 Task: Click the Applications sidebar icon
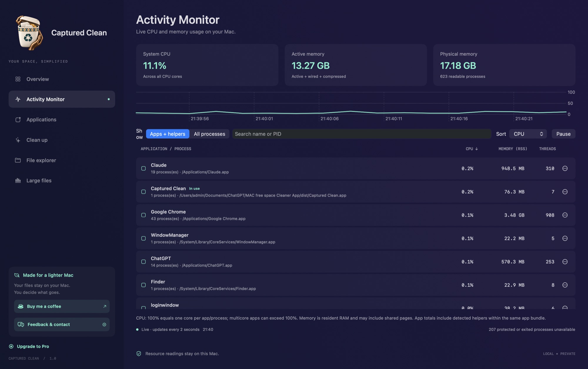18,120
